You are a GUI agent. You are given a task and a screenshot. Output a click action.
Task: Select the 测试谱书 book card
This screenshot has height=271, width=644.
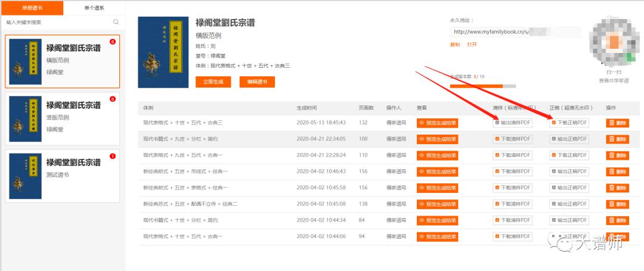tap(63, 176)
